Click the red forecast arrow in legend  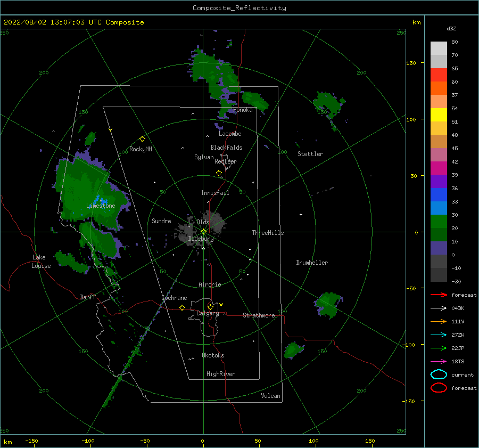point(439,295)
